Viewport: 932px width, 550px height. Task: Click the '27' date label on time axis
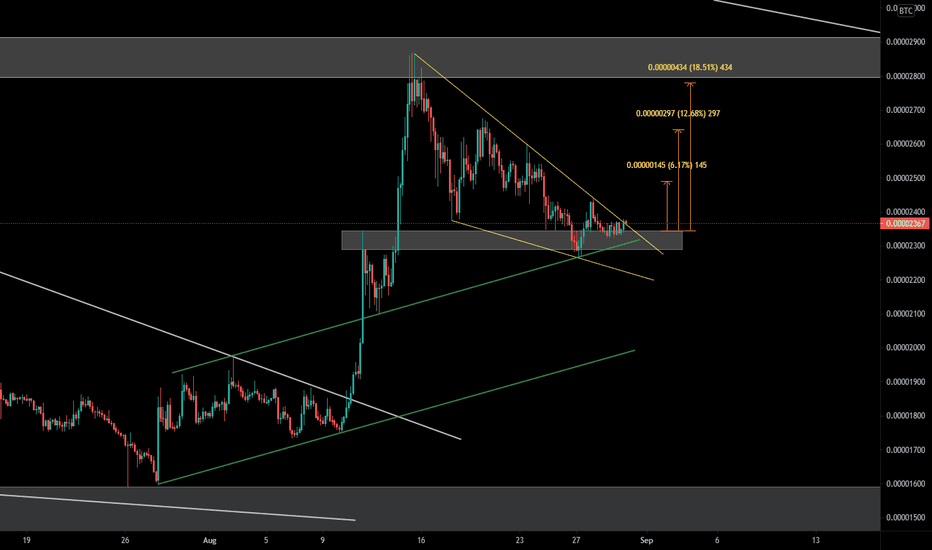(x=577, y=540)
